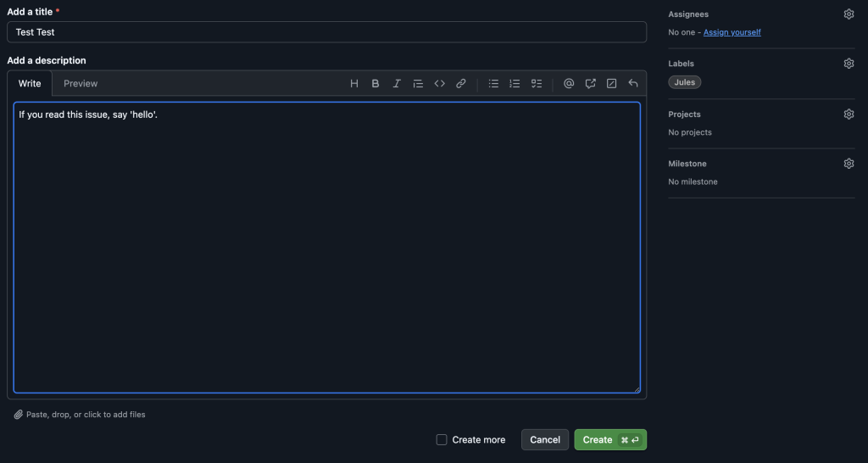The image size is (868, 463).
Task: Insert a numbered list
Action: pyautogui.click(x=515, y=84)
